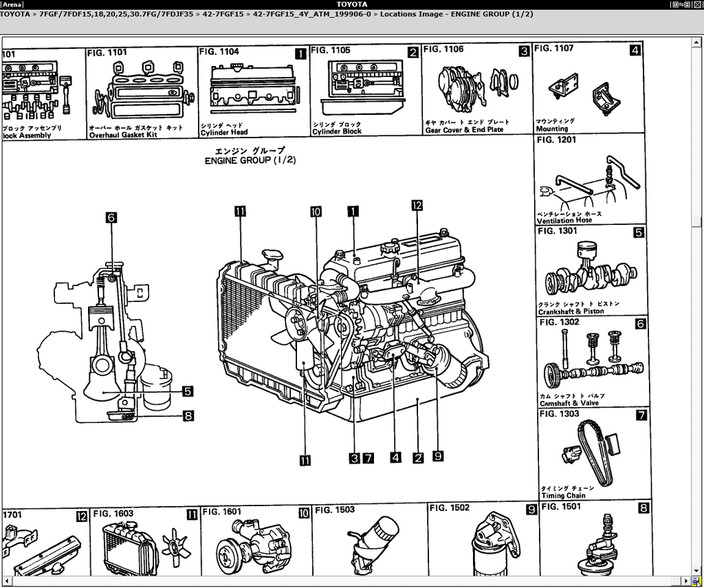Open FIG. 1201 Ventilation Hose thumbnail
Image resolution: width=704 pixels, height=588 pixels.
click(591, 179)
